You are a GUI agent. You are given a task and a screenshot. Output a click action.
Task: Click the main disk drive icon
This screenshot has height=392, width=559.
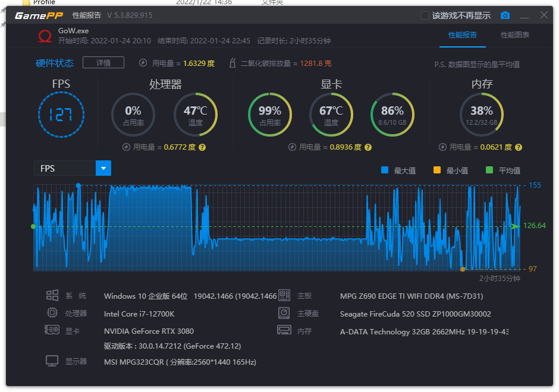tap(284, 313)
